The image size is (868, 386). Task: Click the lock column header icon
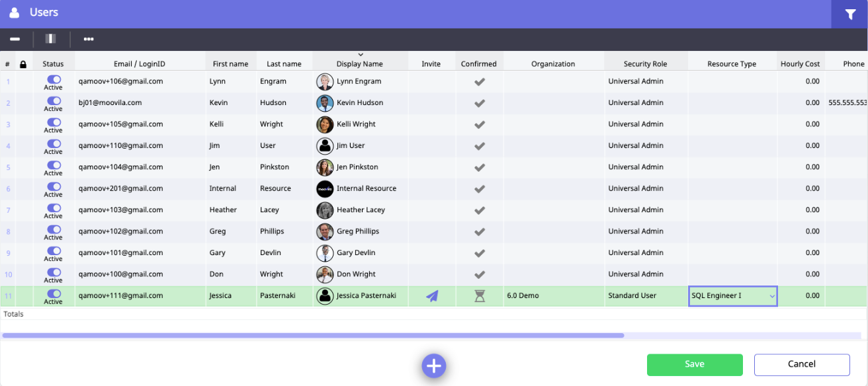tap(23, 64)
